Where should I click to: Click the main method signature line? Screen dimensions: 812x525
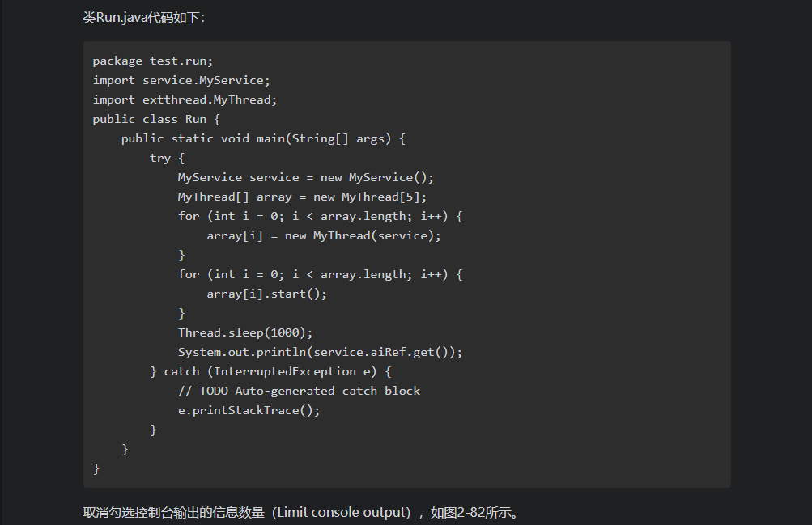coord(263,138)
